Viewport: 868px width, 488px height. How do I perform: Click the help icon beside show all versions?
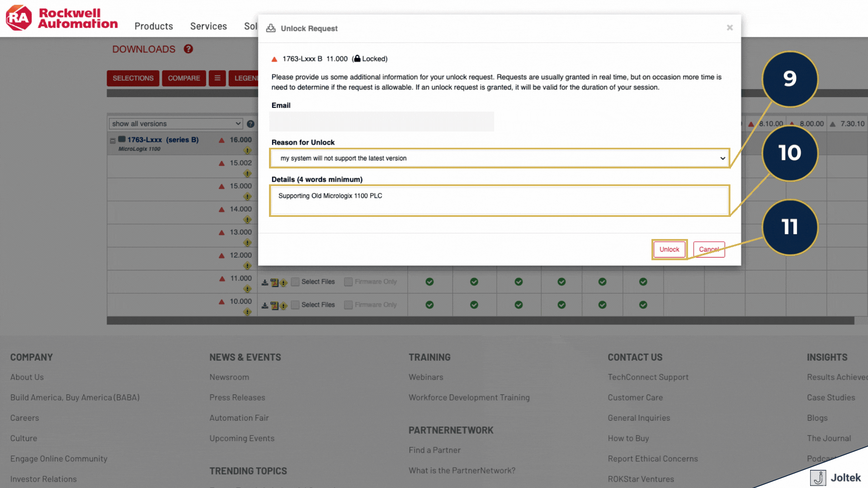tap(250, 124)
